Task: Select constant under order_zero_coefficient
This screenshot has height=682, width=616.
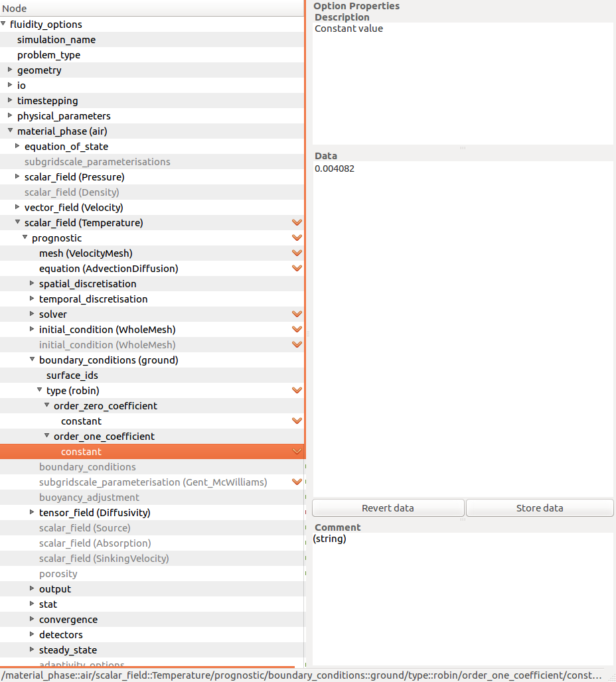Action: pyautogui.click(x=152, y=421)
